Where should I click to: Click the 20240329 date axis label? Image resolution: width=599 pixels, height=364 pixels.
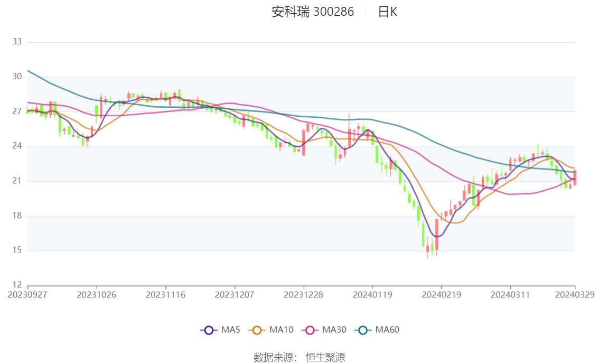[x=575, y=295]
